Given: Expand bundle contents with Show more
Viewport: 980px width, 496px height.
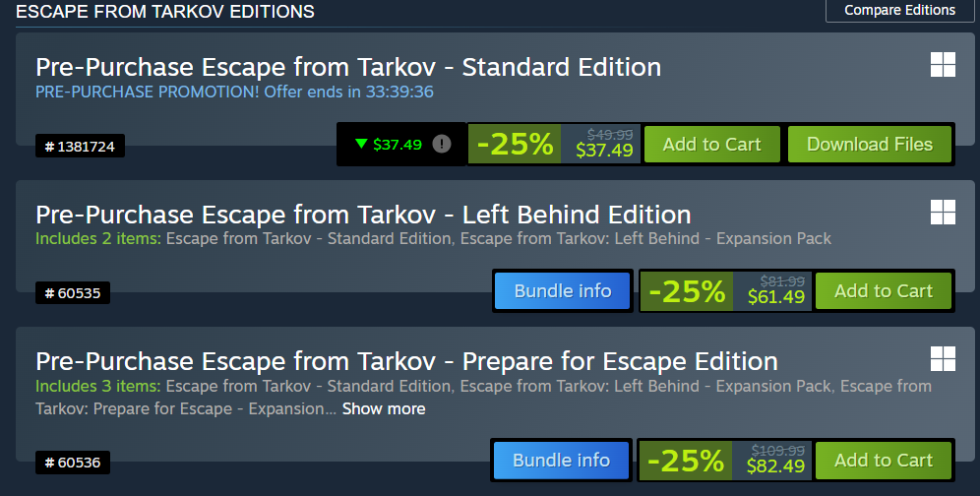Looking at the screenshot, I should tap(384, 408).
